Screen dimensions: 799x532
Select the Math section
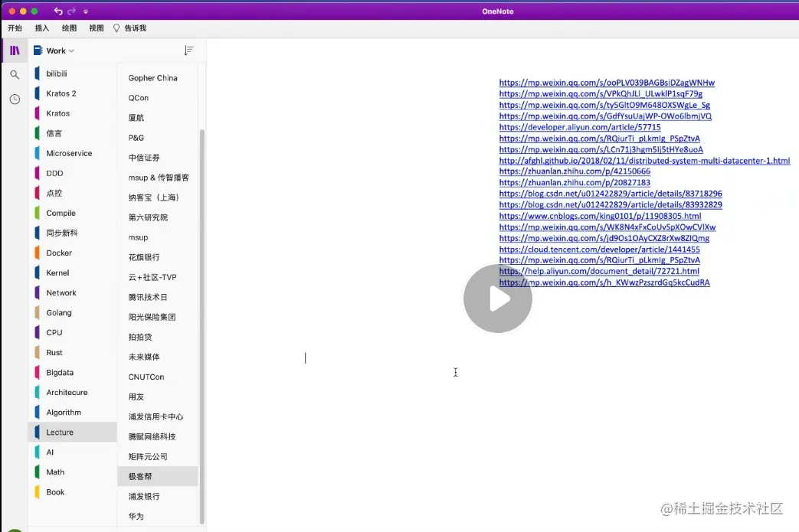(x=72, y=472)
